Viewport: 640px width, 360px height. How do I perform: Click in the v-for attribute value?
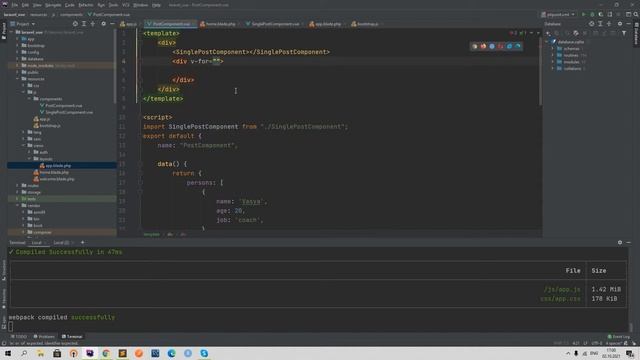point(216,62)
